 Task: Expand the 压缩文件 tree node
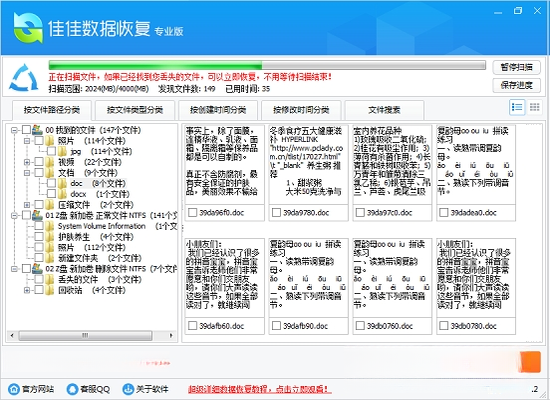coord(27,205)
